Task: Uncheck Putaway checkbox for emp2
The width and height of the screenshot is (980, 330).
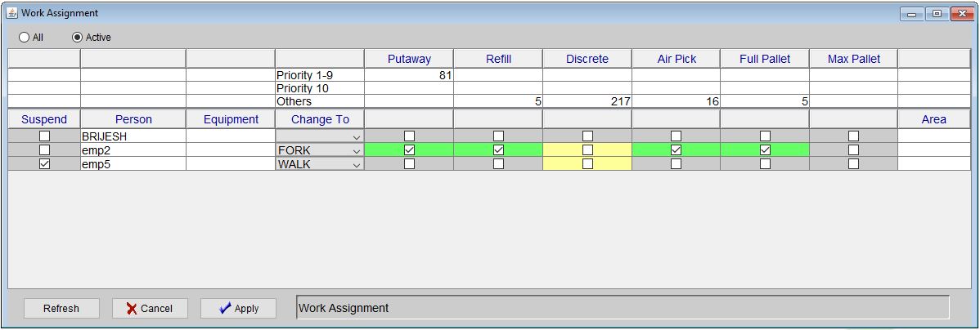Action: point(409,149)
